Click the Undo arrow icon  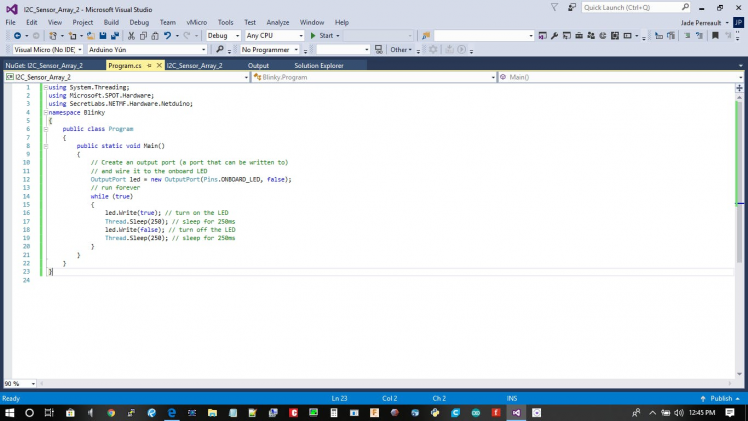(x=168, y=35)
